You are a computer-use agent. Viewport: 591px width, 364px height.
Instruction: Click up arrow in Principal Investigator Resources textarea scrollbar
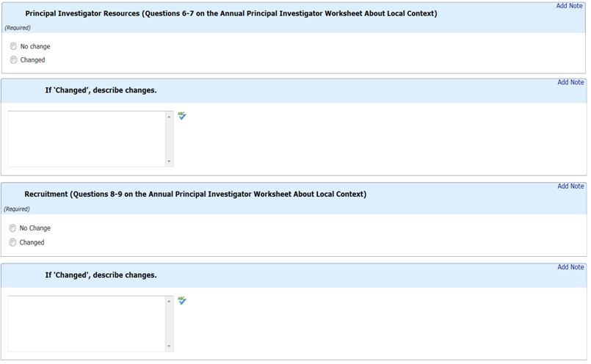point(169,117)
